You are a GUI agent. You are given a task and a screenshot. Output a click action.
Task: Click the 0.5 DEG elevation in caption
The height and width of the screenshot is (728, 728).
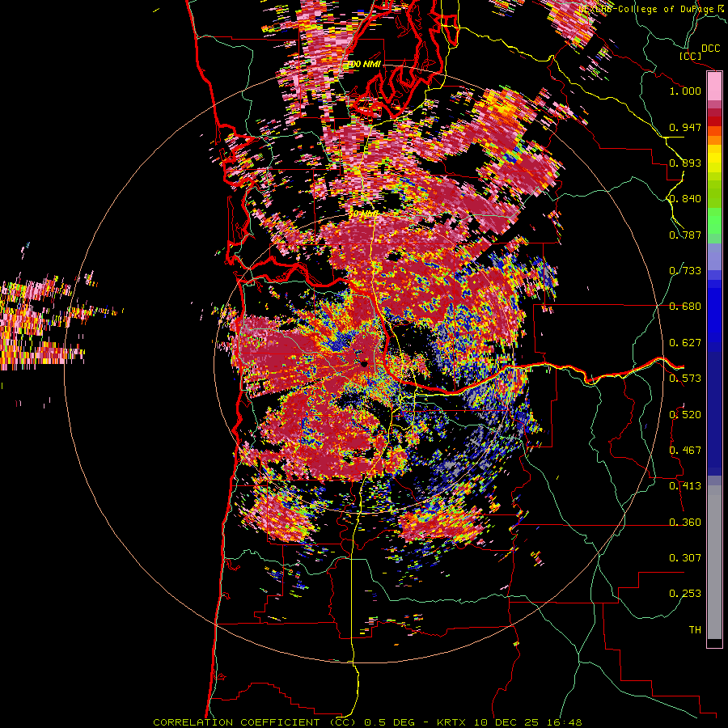pos(389,722)
